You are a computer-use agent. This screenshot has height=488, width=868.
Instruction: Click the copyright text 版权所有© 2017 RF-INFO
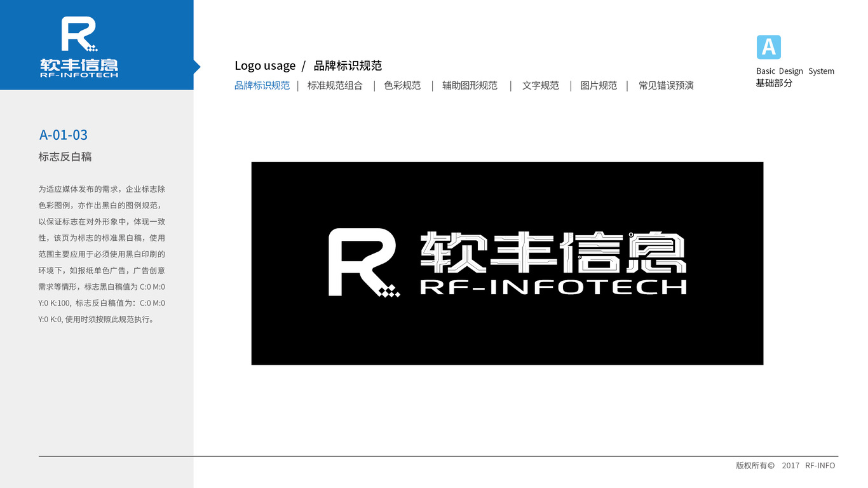785,466
